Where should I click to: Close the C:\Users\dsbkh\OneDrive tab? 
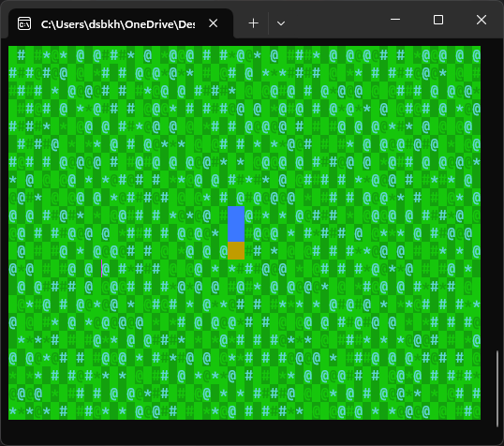(213, 23)
